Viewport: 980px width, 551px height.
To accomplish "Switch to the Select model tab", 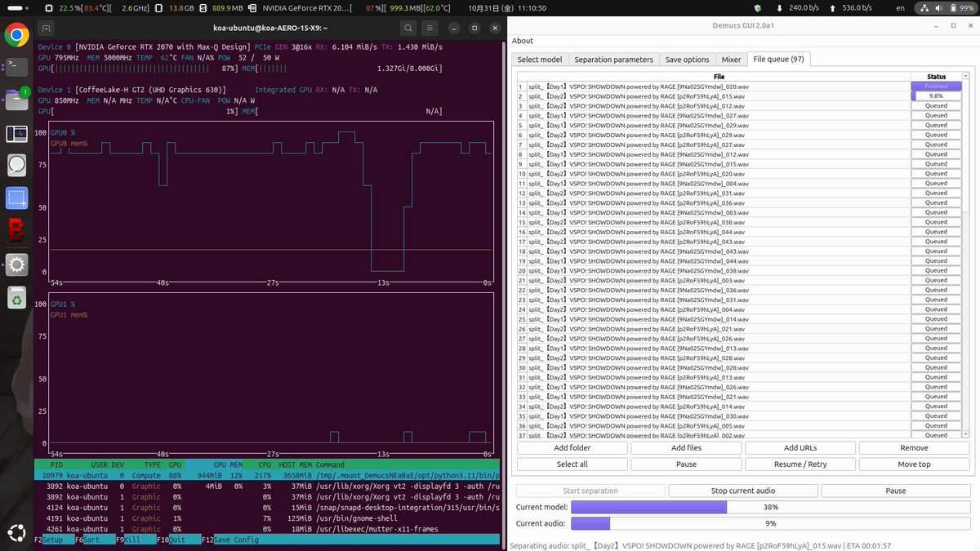I will [x=540, y=60].
